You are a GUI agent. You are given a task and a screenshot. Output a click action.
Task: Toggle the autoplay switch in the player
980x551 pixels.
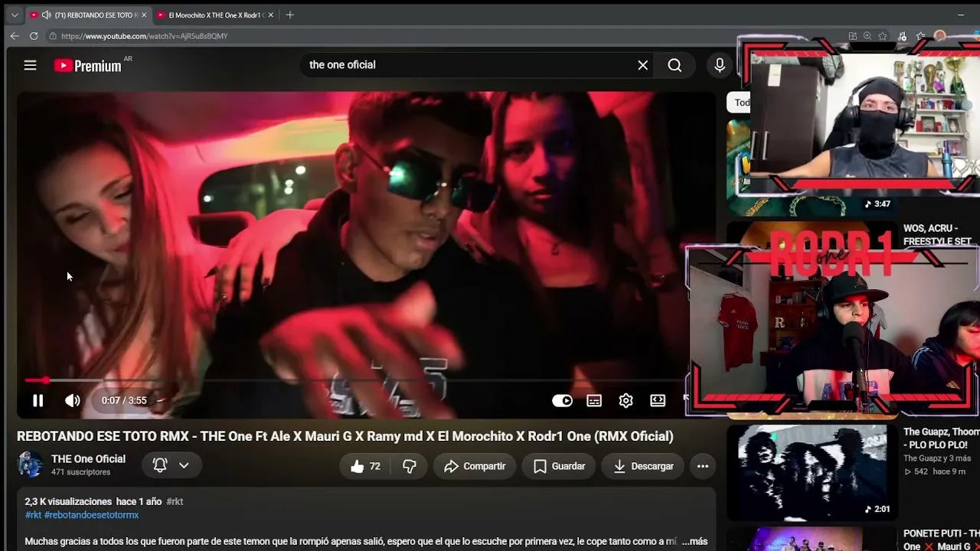coord(562,400)
